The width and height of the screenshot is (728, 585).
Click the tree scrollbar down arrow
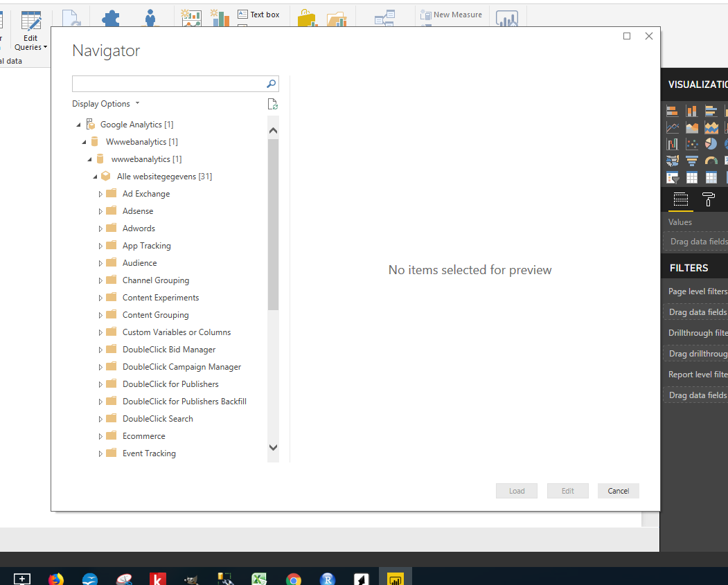click(x=274, y=448)
